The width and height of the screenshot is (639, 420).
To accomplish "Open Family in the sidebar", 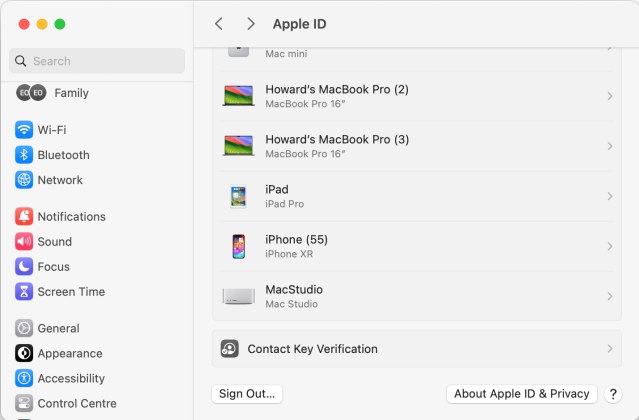I will coord(70,93).
